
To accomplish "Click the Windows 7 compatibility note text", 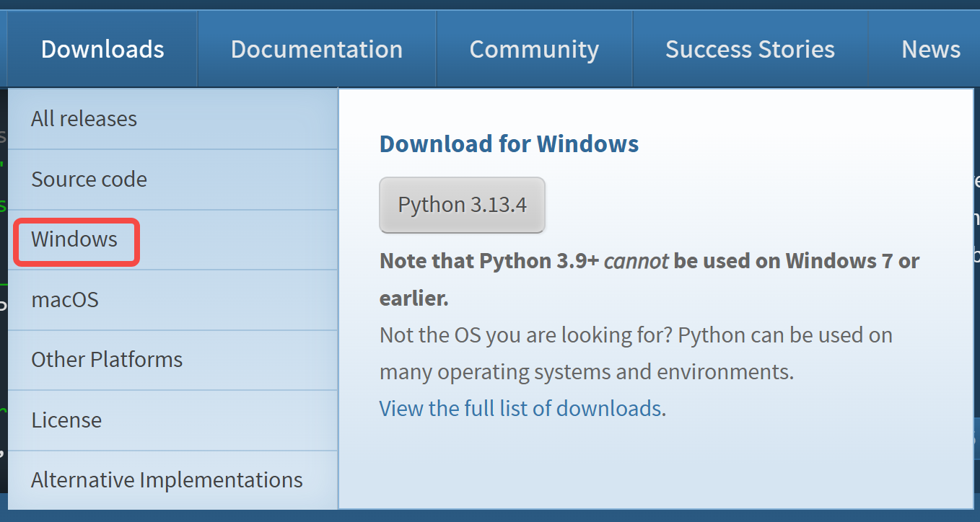I will [649, 279].
